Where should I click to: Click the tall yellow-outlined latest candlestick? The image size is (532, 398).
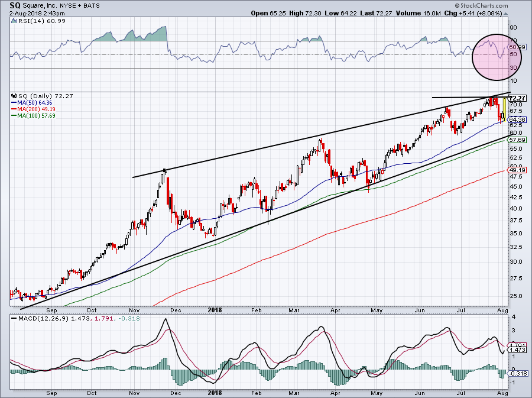[x=505, y=109]
